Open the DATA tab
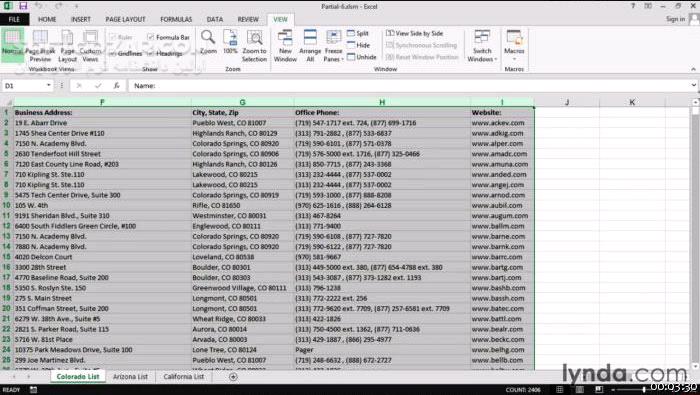Viewport: 700px width, 395px height. 215,19
